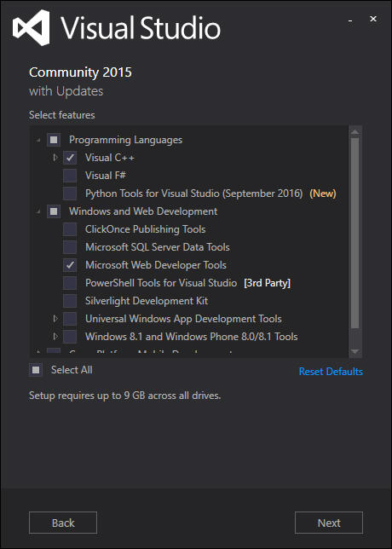The height and width of the screenshot is (549, 392).
Task: Click the Reset Defaults link
Action: pos(331,372)
